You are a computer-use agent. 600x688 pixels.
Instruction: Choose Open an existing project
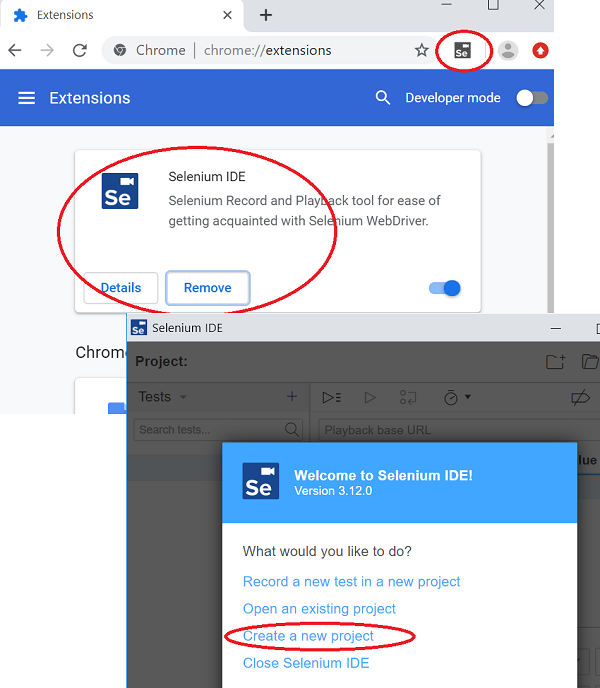(x=319, y=609)
